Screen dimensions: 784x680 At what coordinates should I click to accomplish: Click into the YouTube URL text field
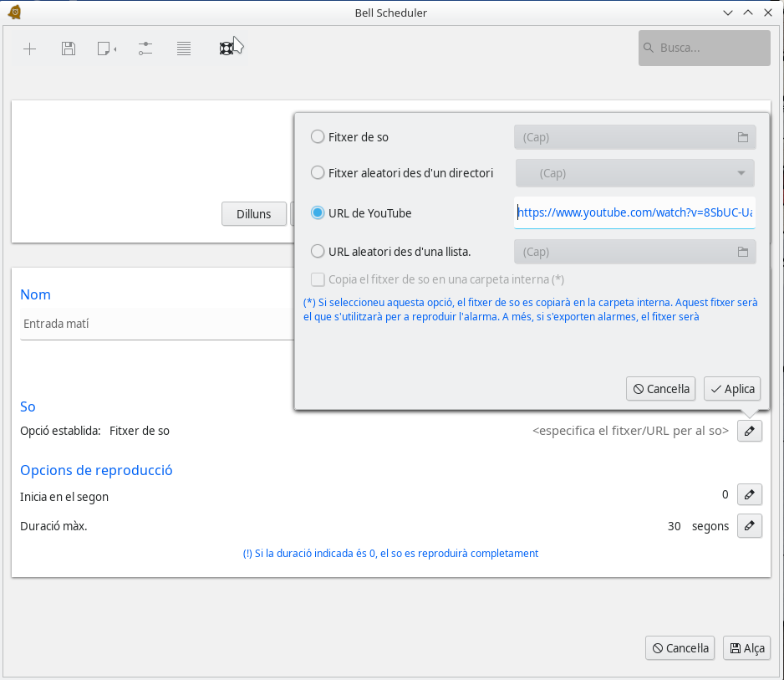[635, 213]
